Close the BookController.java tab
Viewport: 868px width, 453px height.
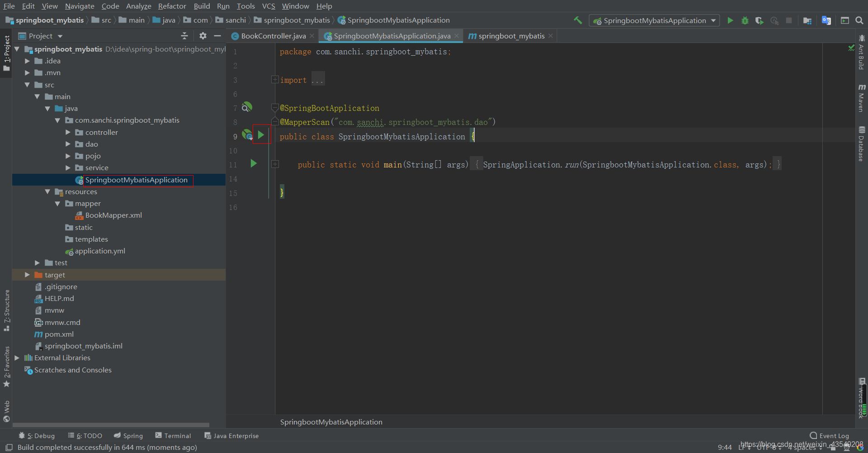tap(312, 36)
